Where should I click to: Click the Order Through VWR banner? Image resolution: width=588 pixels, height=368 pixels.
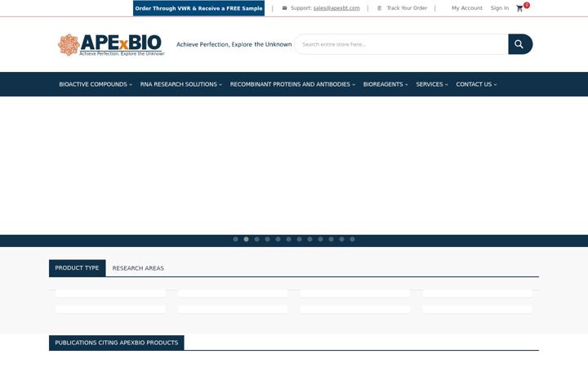pyautogui.click(x=198, y=8)
